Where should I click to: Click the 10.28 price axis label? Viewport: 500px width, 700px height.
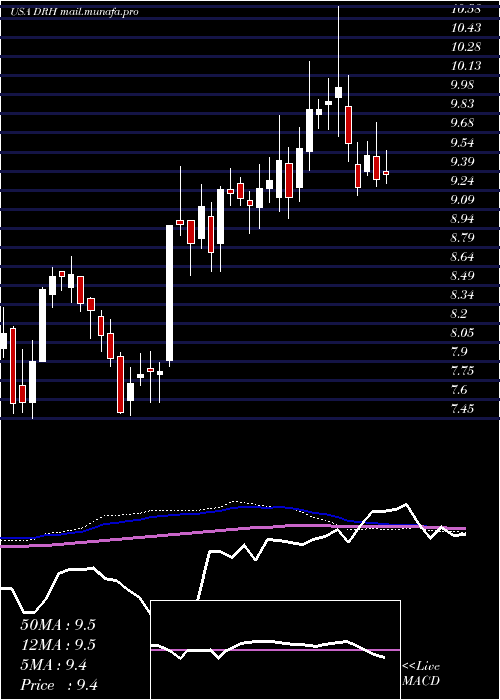(x=466, y=47)
